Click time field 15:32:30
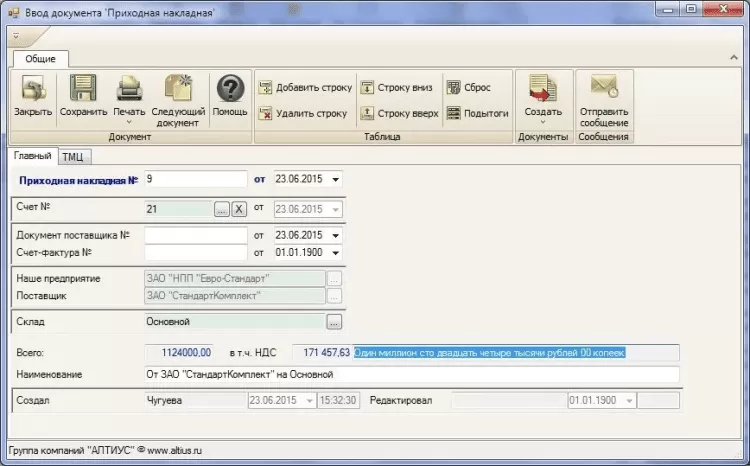 (338, 400)
